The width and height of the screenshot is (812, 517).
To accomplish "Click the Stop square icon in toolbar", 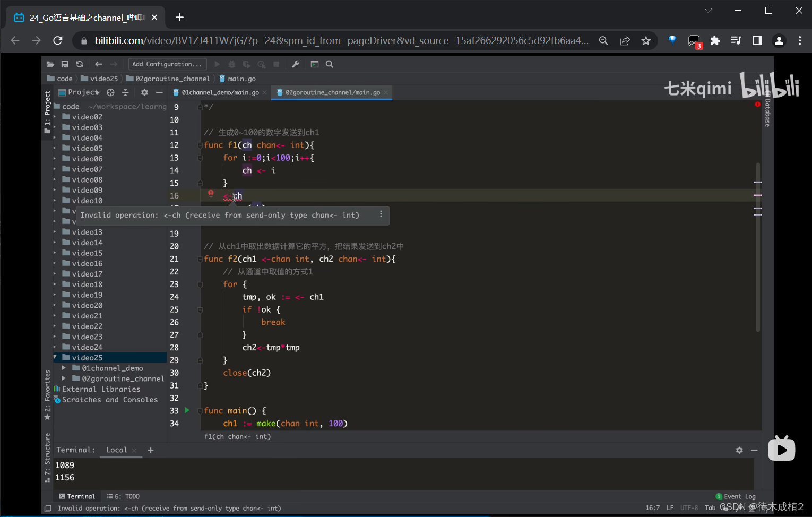I will 277,64.
